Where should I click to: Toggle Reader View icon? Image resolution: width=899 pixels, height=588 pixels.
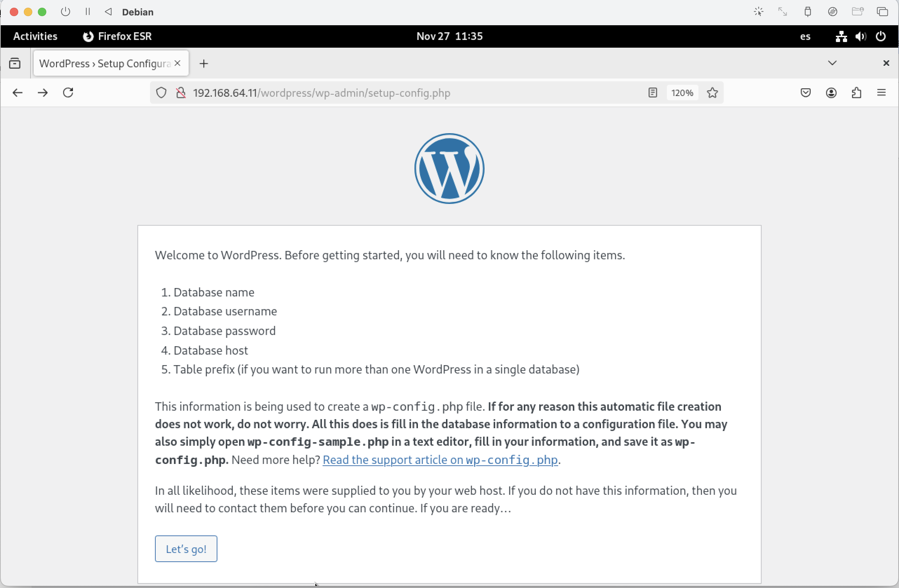click(x=653, y=93)
